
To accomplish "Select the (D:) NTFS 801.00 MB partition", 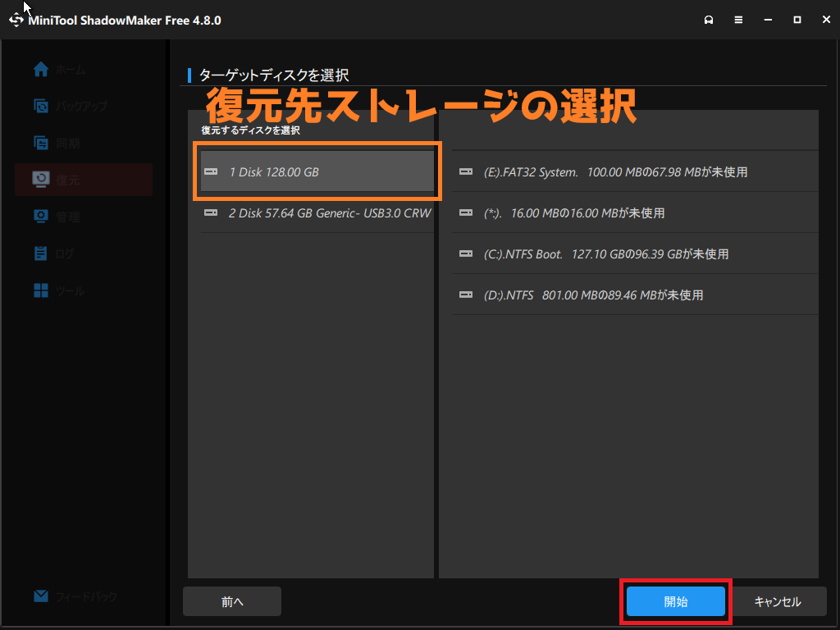I will (x=628, y=295).
